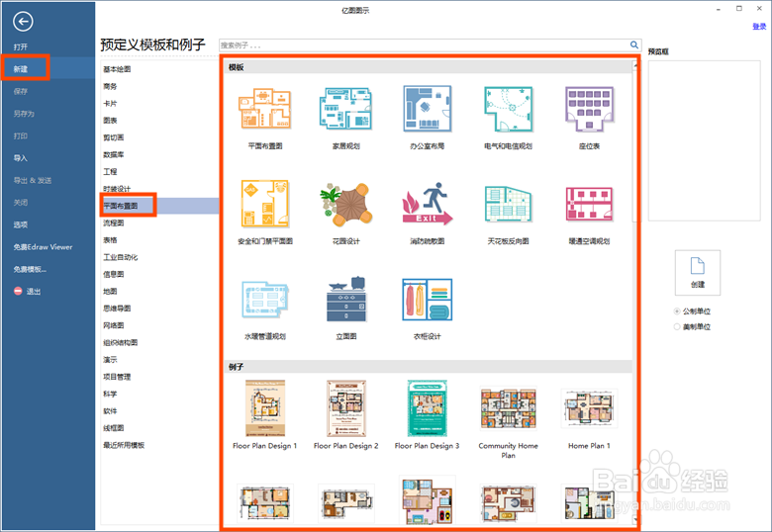Open 选项 in the left menu
The height and width of the screenshot is (532, 772).
[21, 224]
